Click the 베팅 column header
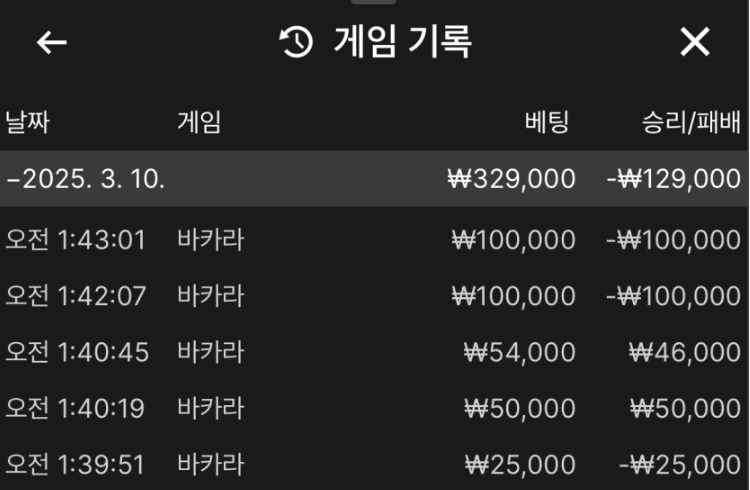 click(x=547, y=123)
